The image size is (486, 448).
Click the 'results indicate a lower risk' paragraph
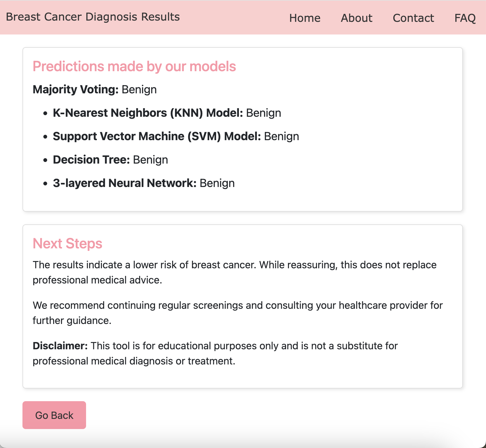tap(234, 272)
